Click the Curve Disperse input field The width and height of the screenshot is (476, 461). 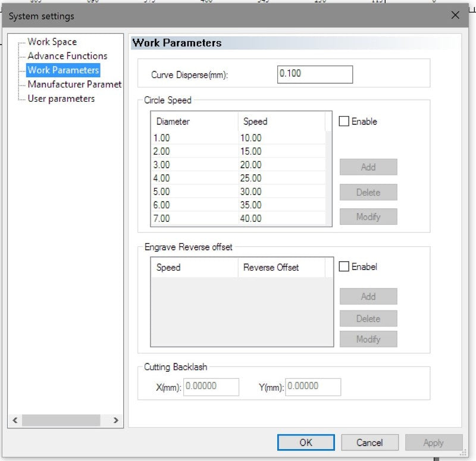315,74
